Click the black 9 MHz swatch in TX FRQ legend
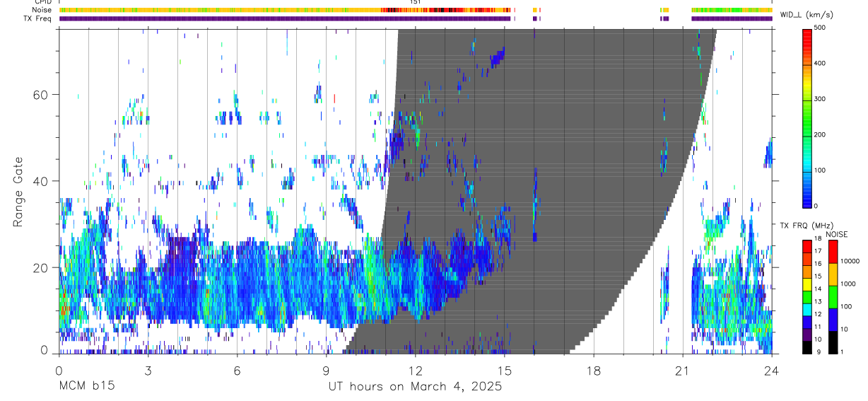868x401 pixels. [807, 346]
